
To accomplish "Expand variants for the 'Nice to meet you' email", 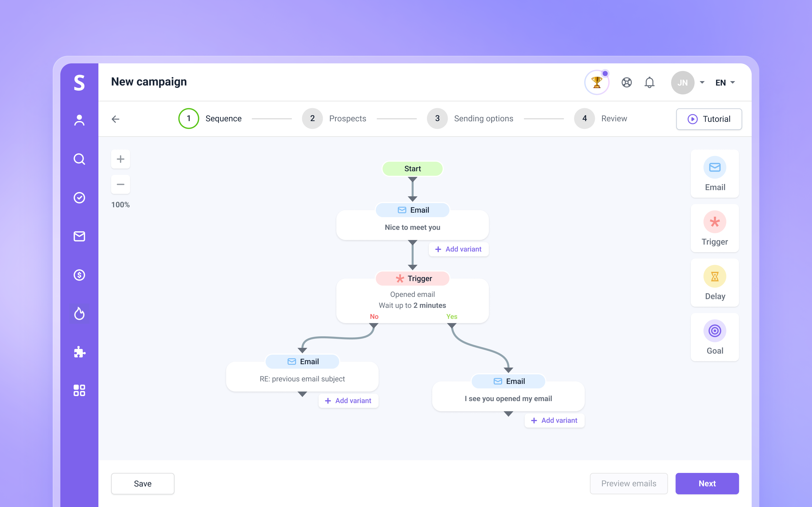I will pos(458,249).
